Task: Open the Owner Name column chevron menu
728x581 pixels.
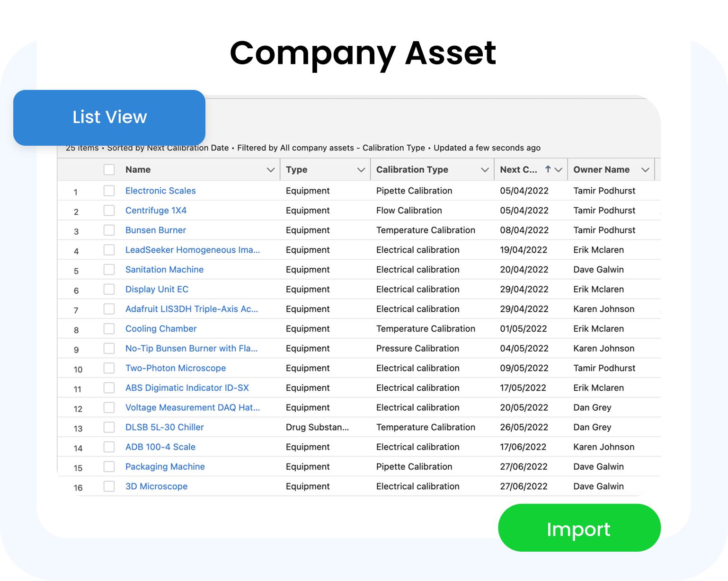Action: click(x=645, y=170)
